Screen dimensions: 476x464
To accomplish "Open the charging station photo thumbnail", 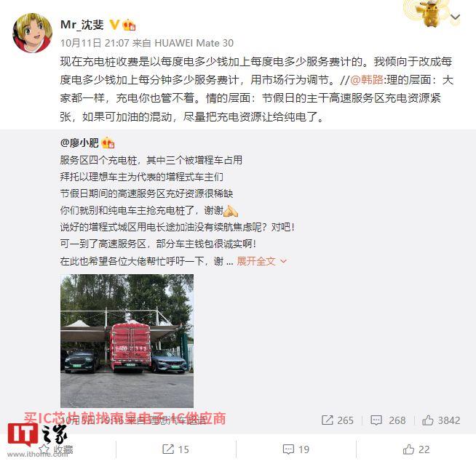I will click(127, 341).
